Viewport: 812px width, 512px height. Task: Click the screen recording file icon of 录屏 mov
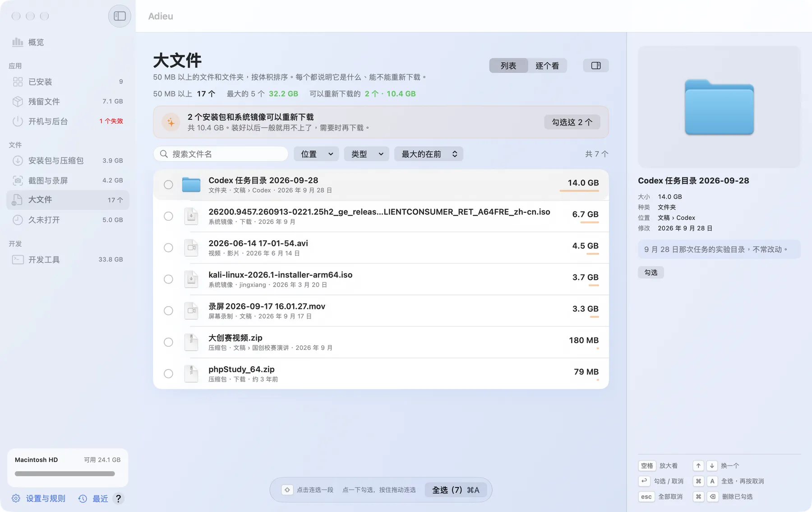[191, 311]
